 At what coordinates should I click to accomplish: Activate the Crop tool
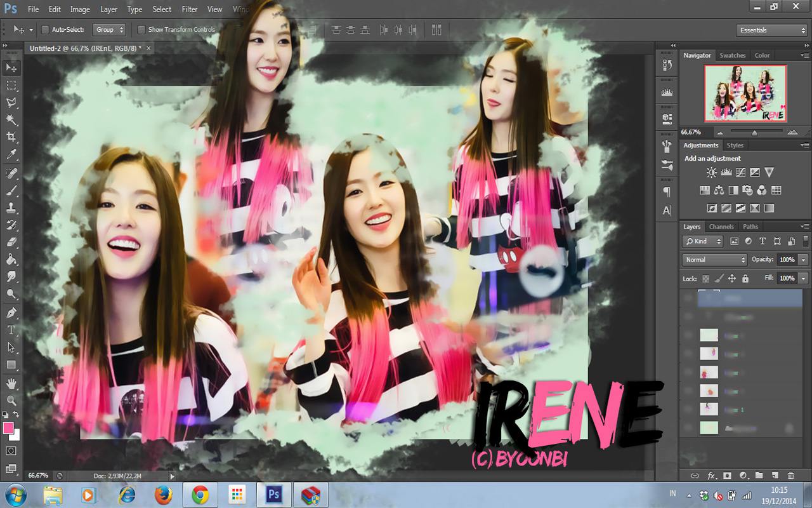(x=11, y=137)
